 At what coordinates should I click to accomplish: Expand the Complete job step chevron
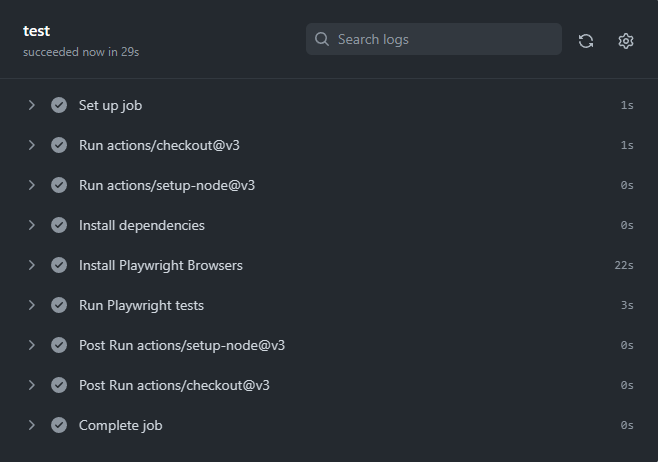31,425
